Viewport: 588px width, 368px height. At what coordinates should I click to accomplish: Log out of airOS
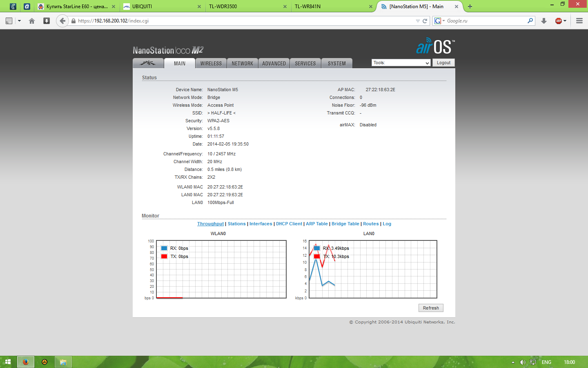(443, 63)
